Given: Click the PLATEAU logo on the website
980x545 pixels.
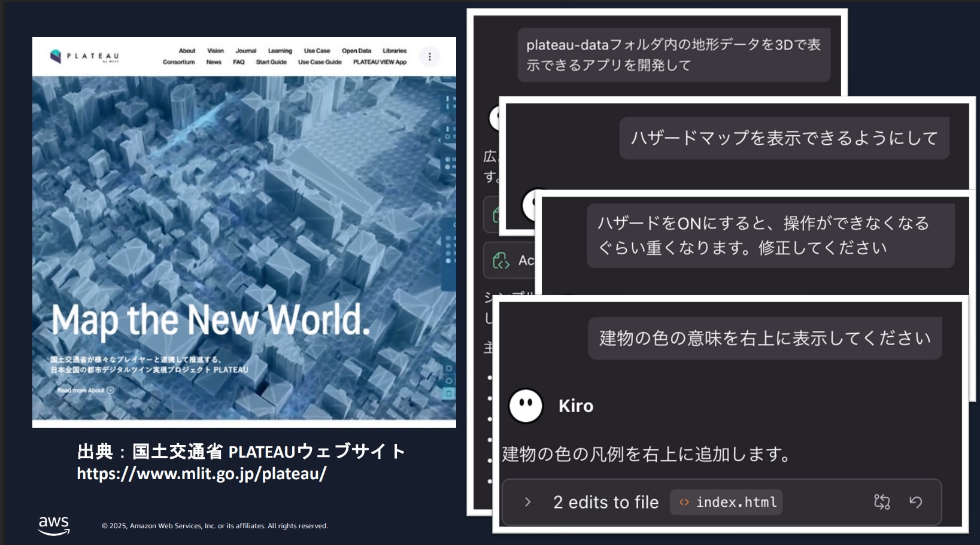Looking at the screenshot, I should coord(84,56).
